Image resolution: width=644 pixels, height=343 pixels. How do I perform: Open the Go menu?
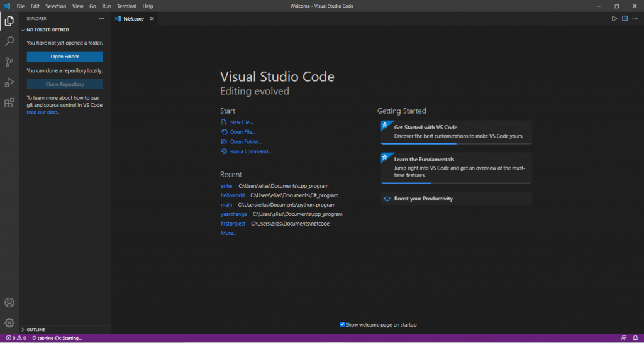click(x=92, y=6)
